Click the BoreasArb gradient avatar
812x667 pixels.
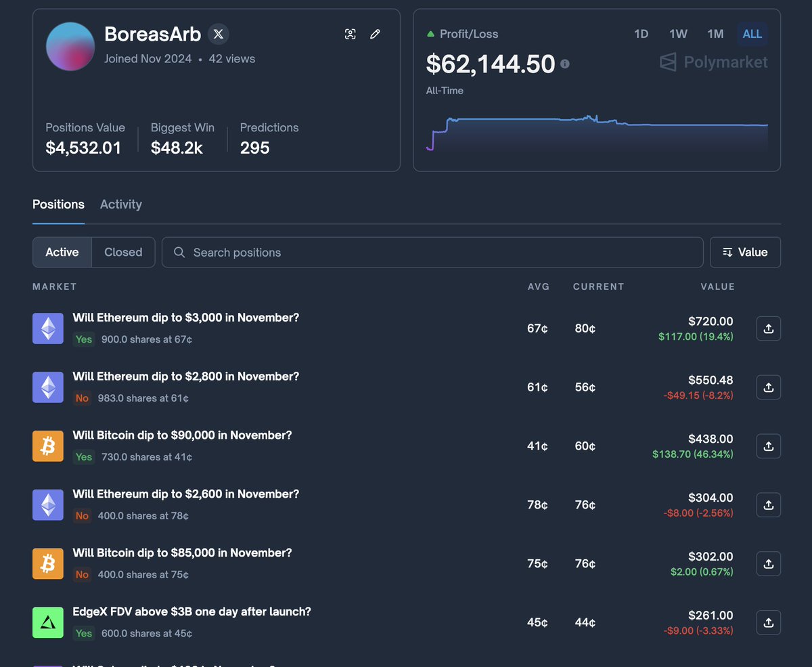(x=70, y=46)
